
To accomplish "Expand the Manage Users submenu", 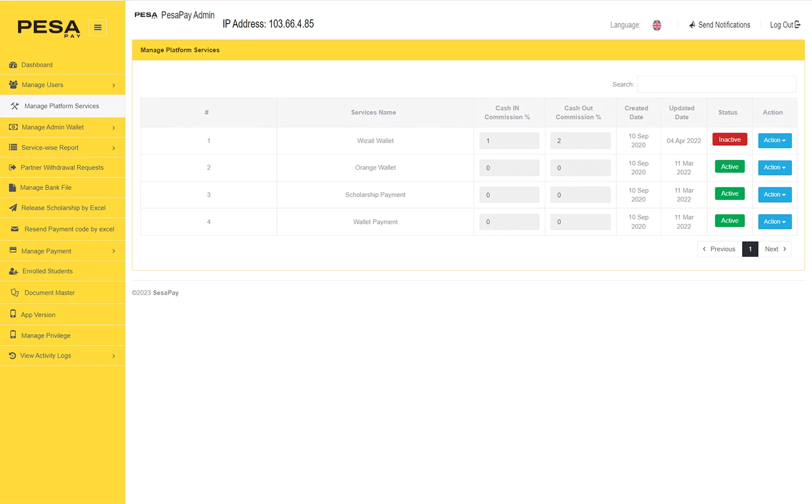I will pos(42,85).
